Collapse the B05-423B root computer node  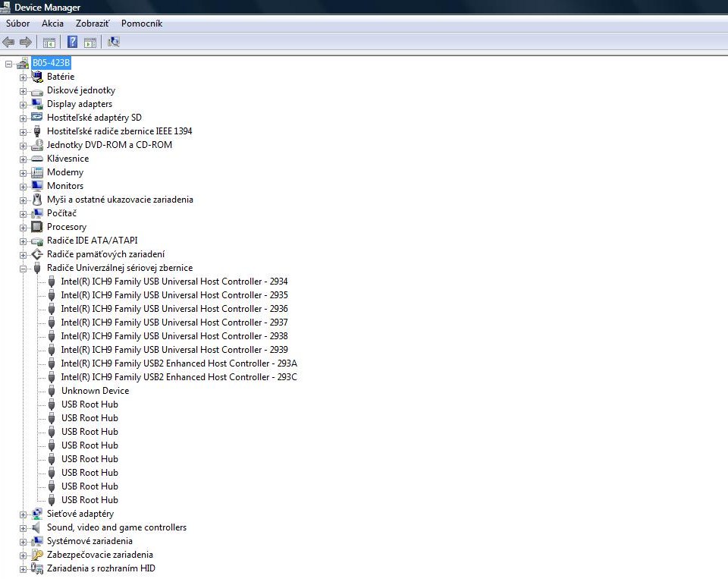click(8, 64)
